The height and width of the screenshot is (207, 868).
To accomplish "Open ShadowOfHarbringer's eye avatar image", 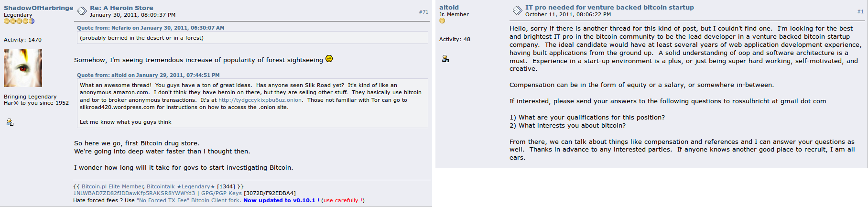I will (x=23, y=68).
